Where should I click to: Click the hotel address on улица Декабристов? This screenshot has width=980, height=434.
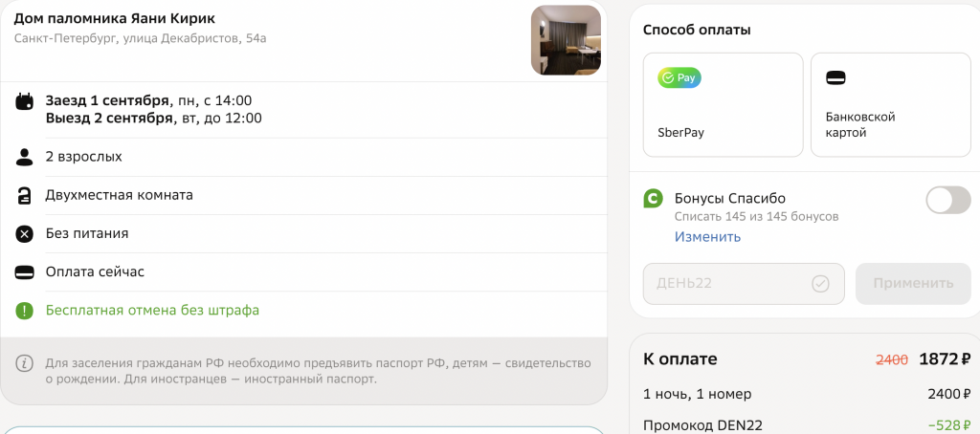click(x=140, y=39)
